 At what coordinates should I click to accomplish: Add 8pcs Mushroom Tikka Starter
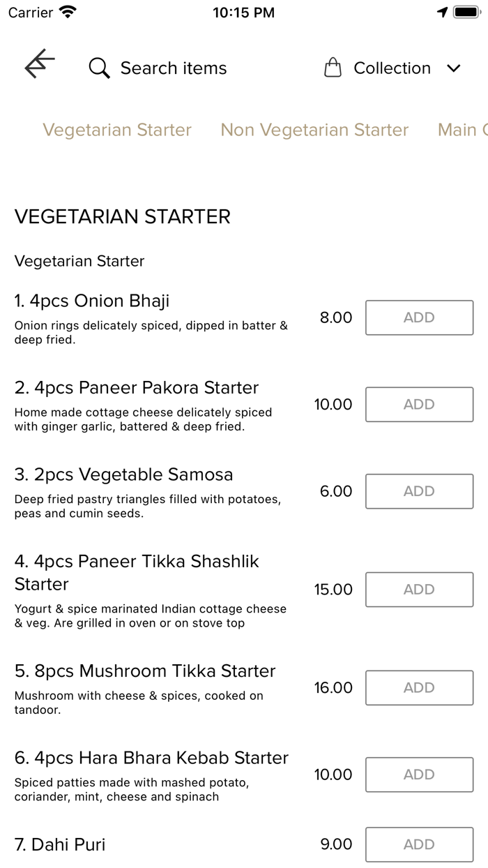pos(419,688)
